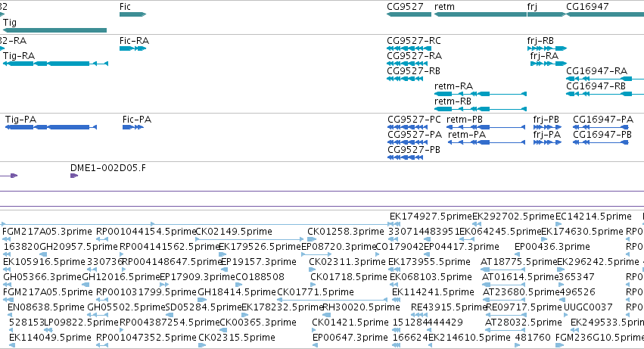Click the Fic-RA transcript label
644x349 pixels.
click(134, 41)
